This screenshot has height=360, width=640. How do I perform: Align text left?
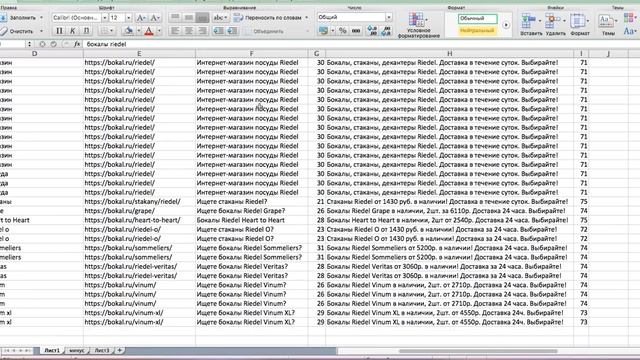175,31
